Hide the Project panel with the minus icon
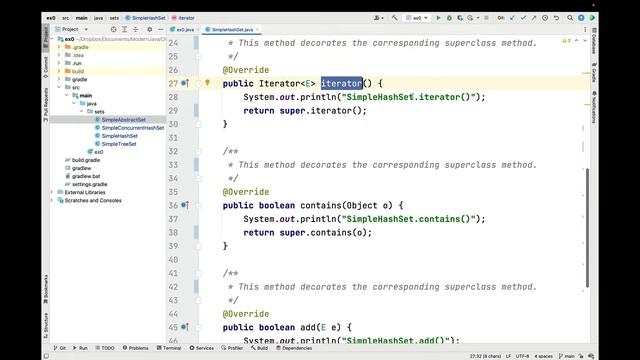The height and width of the screenshot is (360, 640). pos(160,29)
